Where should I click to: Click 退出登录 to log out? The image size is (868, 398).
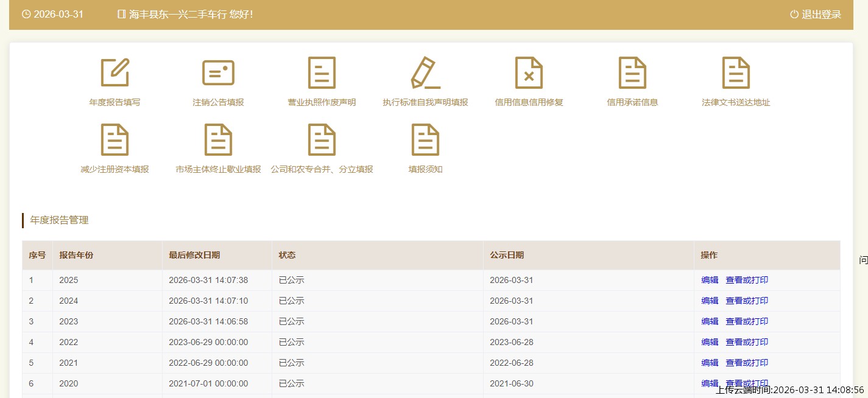point(816,15)
